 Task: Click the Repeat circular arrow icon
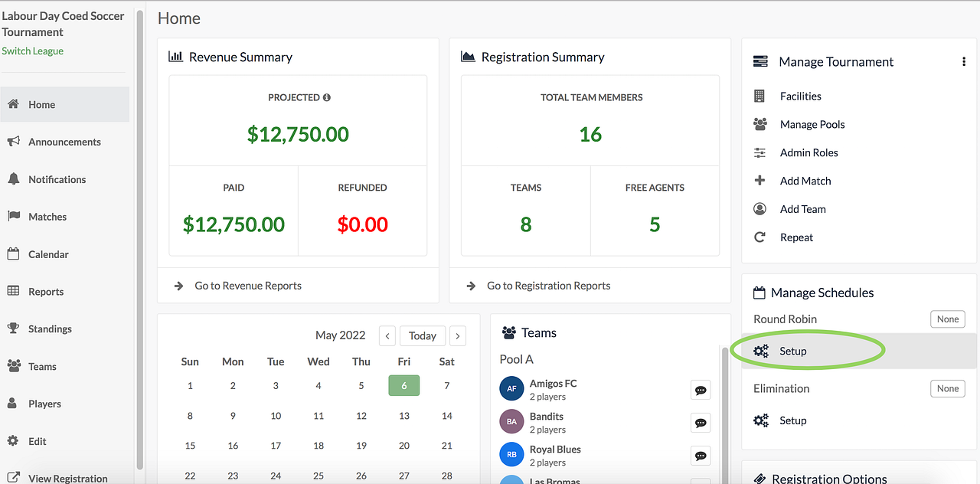coord(759,237)
